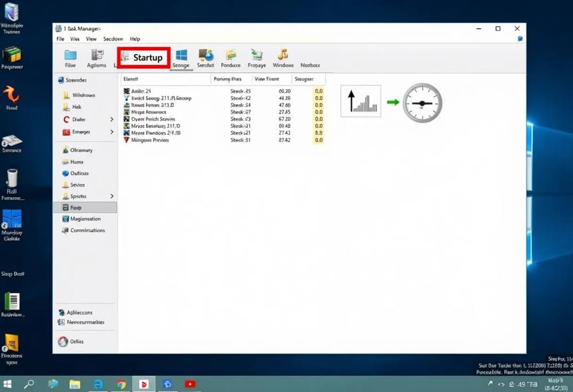
Task: Sort by the Pontung Ynes column header
Action: pos(231,79)
